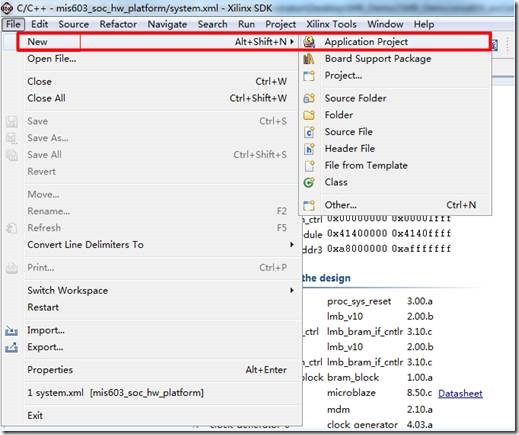Open the Xilinx Tools menu
The image size is (519, 435).
coord(331,24)
